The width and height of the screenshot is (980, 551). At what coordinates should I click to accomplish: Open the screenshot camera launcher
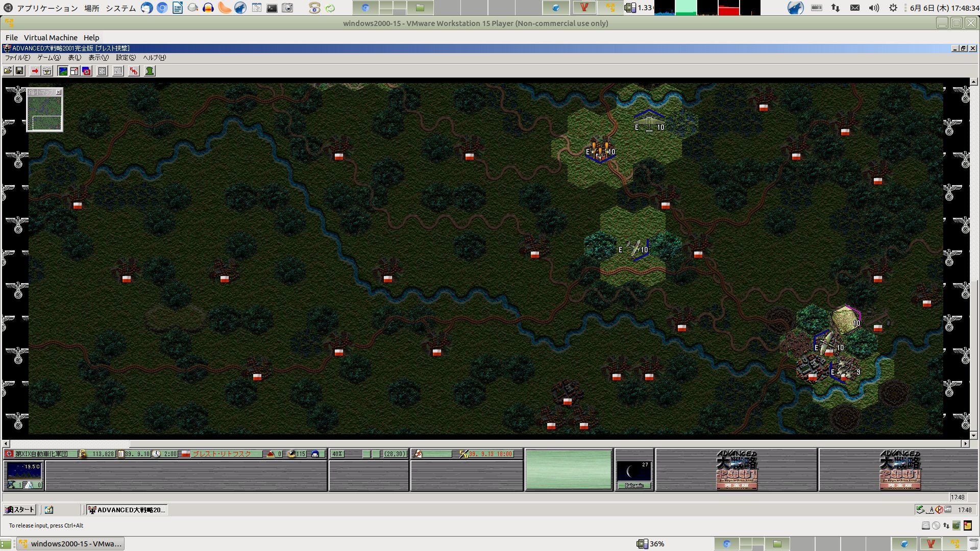[x=288, y=8]
